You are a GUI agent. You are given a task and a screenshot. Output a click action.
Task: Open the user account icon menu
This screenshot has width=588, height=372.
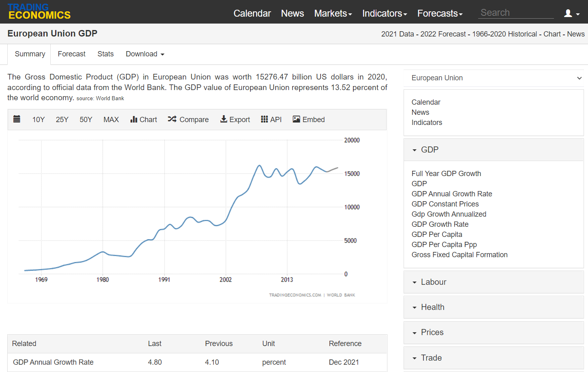tap(571, 13)
